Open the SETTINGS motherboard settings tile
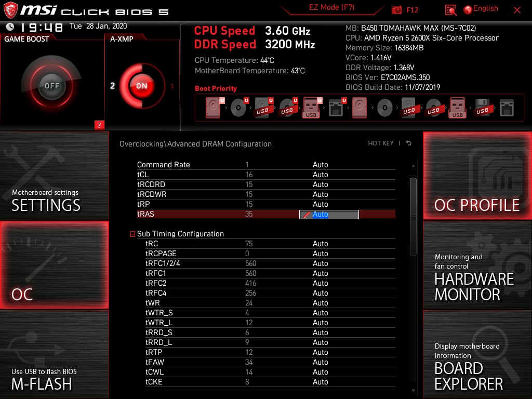Image resolution: width=532 pixels, height=399 pixels. pos(54,176)
